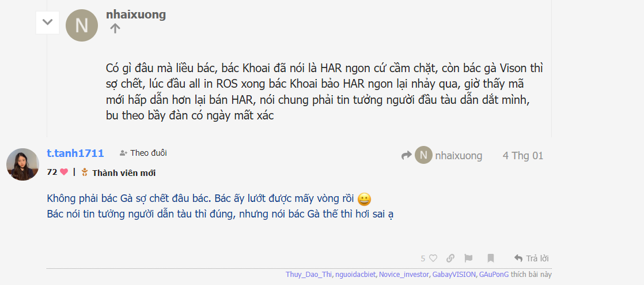Like this post with heart icon
The height and width of the screenshot is (285, 644).
(433, 258)
